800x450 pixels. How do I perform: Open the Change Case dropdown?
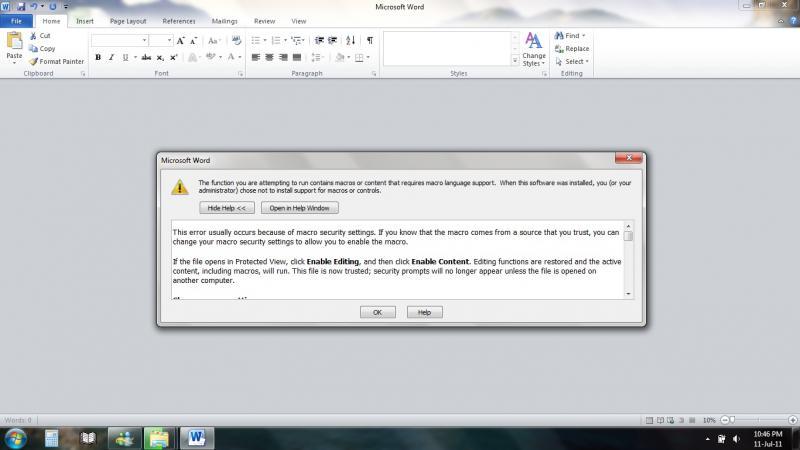point(214,40)
